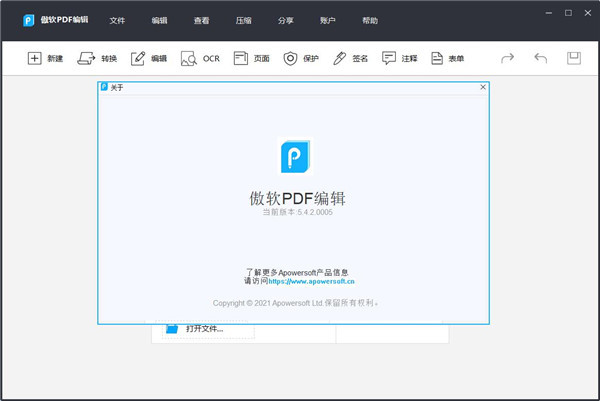Visit the https://www.apowersoft.cn link
Viewport: 600px width, 401px height.
pos(311,282)
